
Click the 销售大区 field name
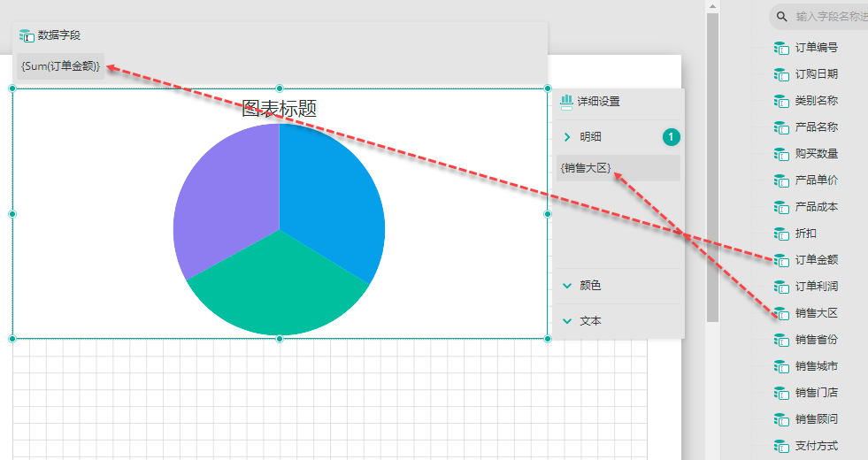(x=817, y=313)
